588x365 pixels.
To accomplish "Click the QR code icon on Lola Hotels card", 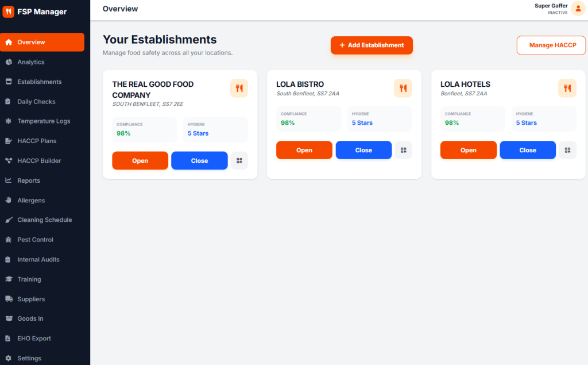I will click(x=567, y=150).
